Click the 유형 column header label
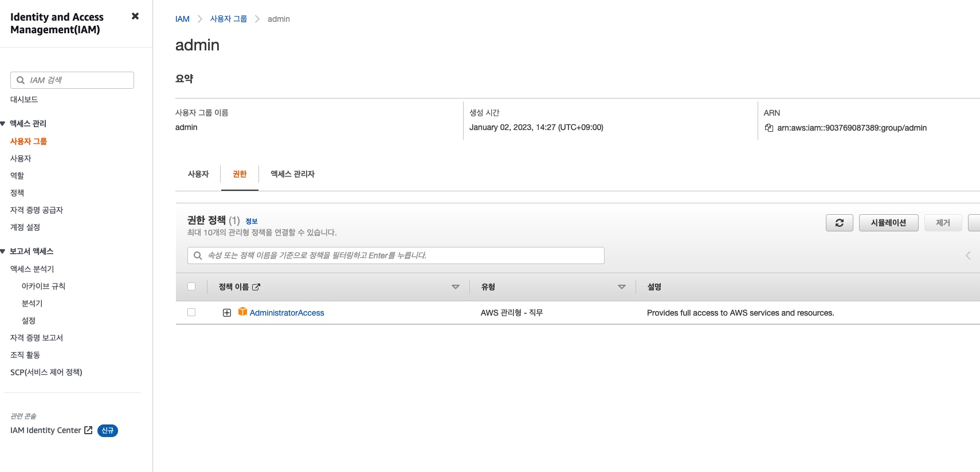 (x=488, y=287)
